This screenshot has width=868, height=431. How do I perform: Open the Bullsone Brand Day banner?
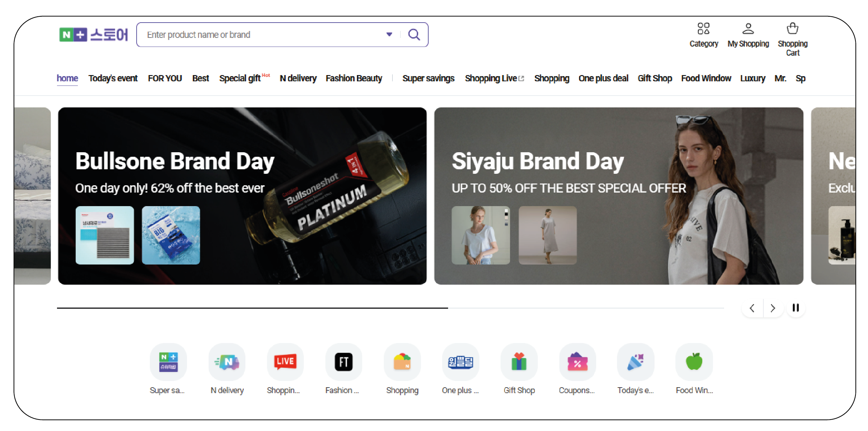point(242,196)
